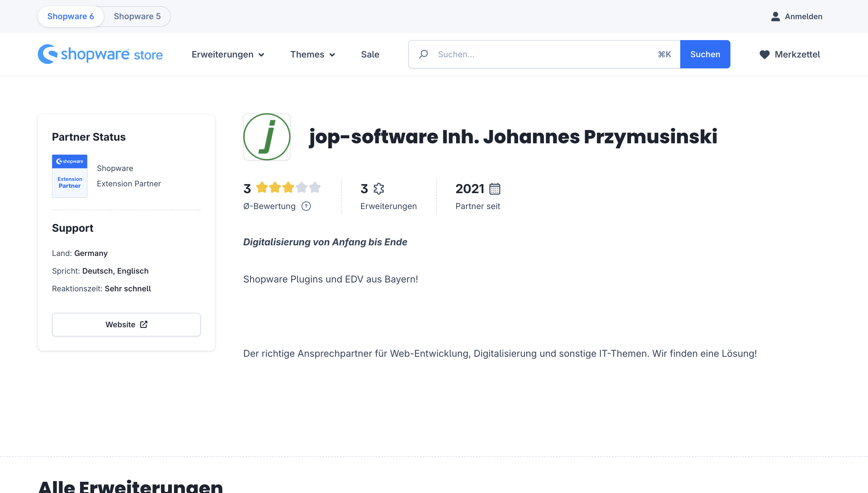Image resolution: width=868 pixels, height=493 pixels.
Task: Click the user icon next to Anmelden
Action: (776, 16)
